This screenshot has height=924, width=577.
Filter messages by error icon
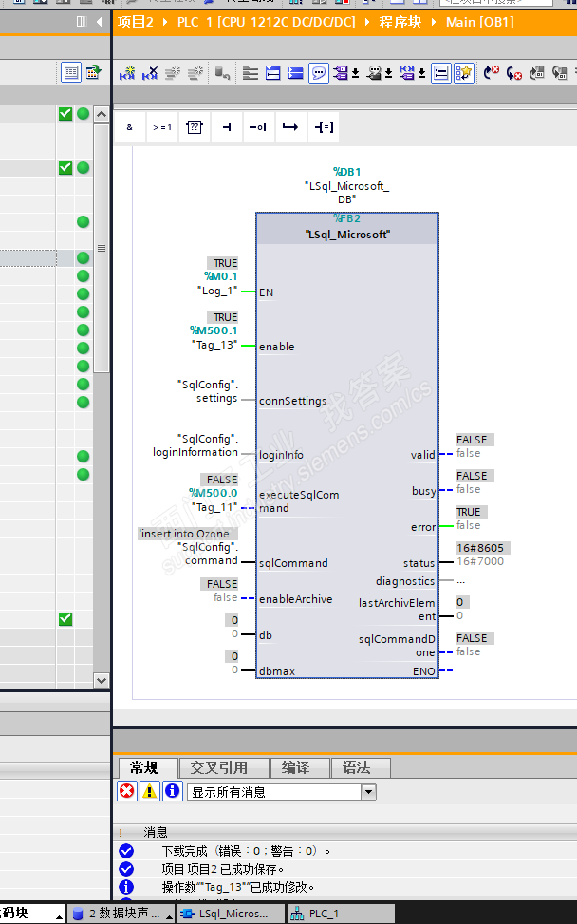pos(126,791)
